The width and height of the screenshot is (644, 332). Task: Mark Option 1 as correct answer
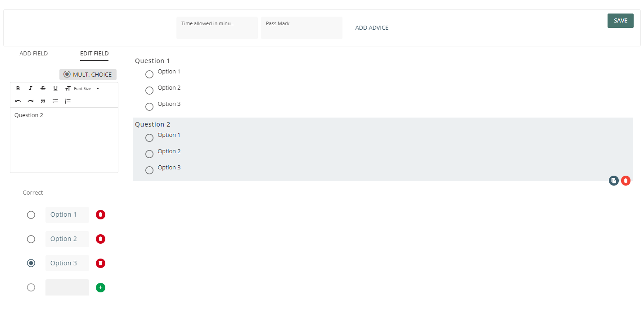[x=31, y=215]
